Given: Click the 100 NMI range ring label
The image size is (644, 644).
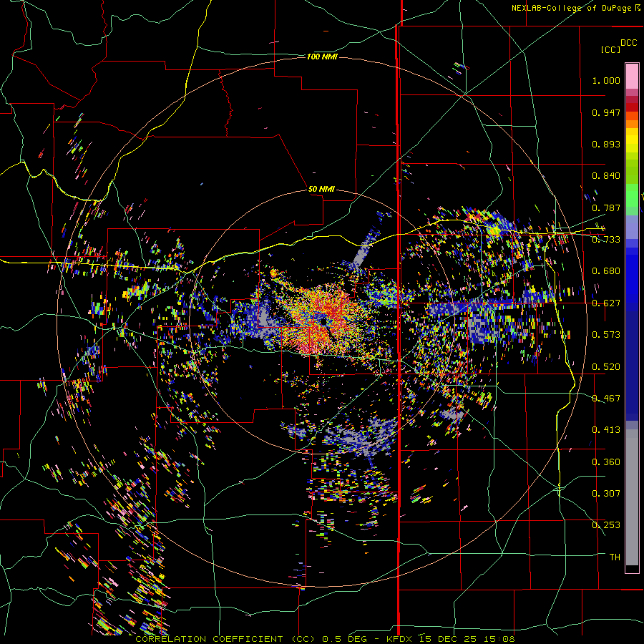Looking at the screenshot, I should (322, 57).
